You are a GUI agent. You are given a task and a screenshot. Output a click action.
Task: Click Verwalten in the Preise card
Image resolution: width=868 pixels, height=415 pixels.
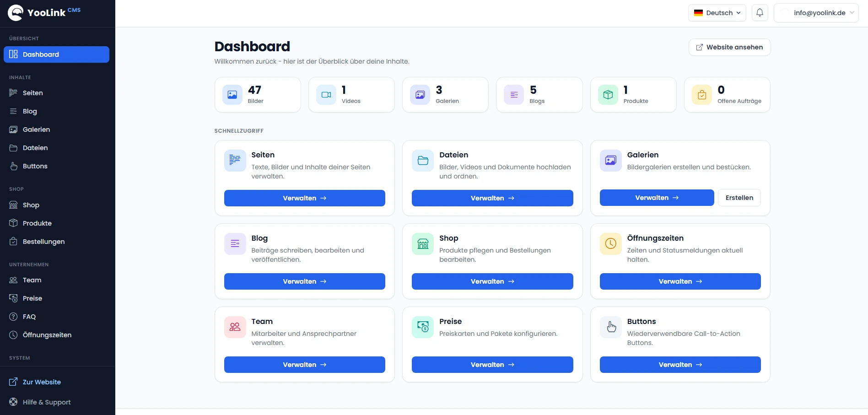point(492,365)
